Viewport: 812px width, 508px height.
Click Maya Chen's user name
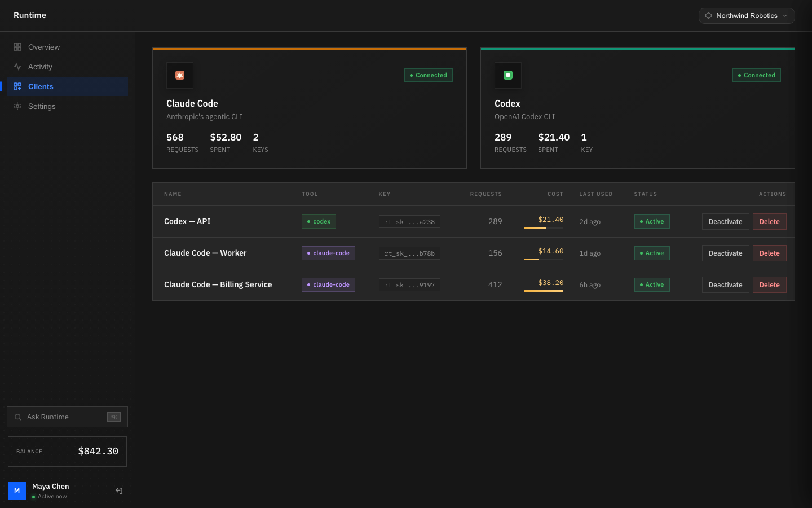click(51, 487)
